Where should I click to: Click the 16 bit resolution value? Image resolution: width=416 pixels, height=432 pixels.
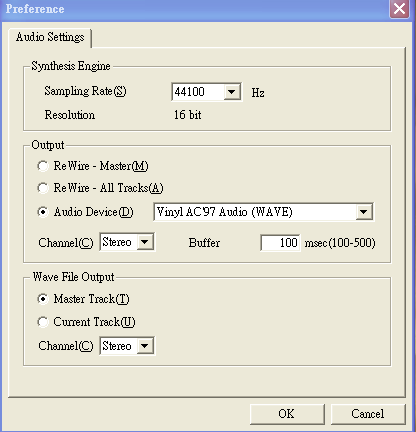coord(188,115)
